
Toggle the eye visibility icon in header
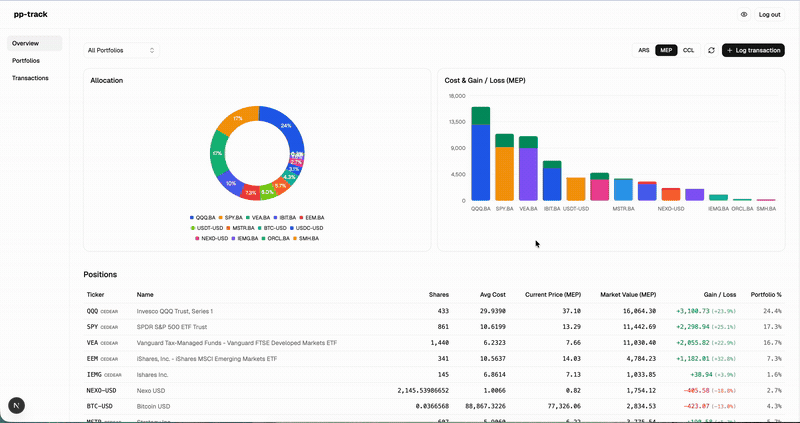[x=744, y=14]
